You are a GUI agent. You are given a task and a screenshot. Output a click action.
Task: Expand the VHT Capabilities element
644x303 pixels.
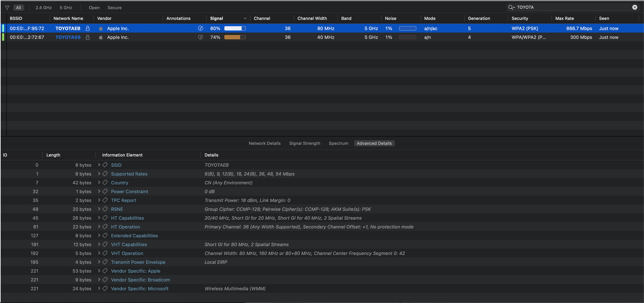coord(99,244)
